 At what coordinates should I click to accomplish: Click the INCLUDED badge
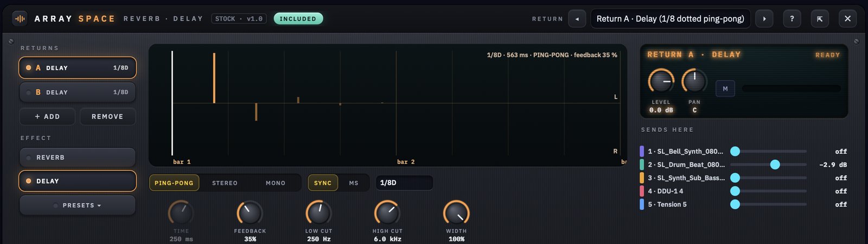pyautogui.click(x=298, y=18)
